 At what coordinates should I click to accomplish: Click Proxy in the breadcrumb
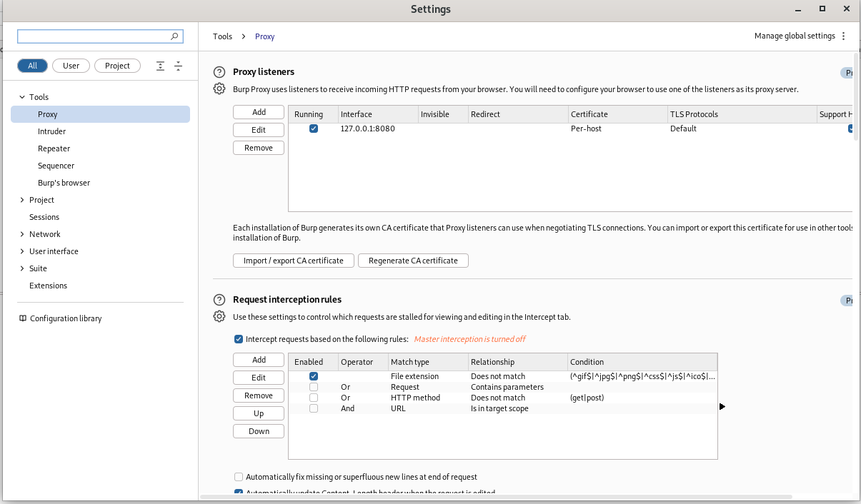[264, 36]
